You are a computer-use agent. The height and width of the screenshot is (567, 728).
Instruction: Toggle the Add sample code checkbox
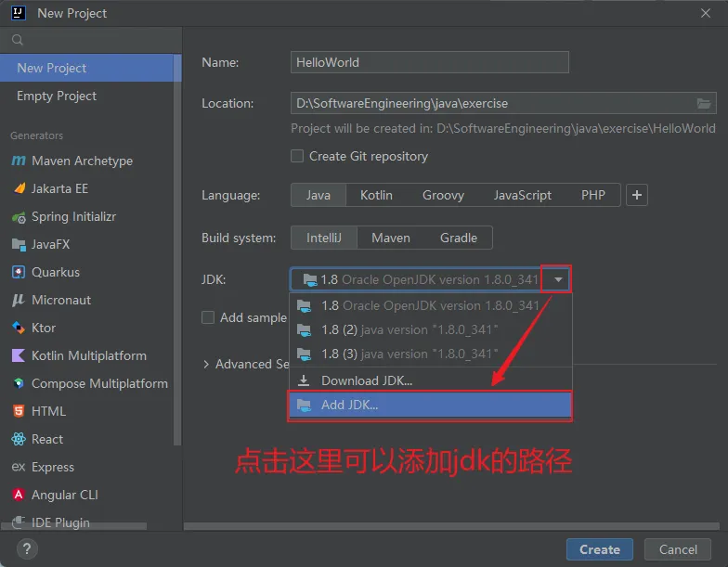pos(208,317)
